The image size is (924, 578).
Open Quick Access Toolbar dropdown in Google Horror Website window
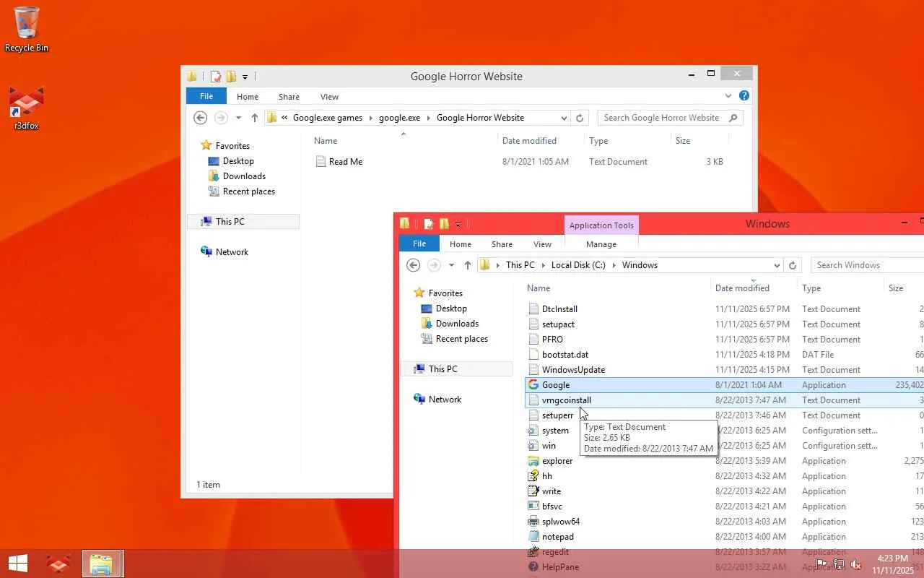(x=245, y=77)
